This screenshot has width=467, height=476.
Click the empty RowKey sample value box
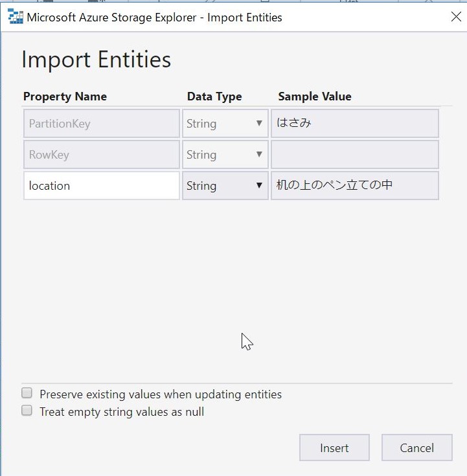(355, 155)
